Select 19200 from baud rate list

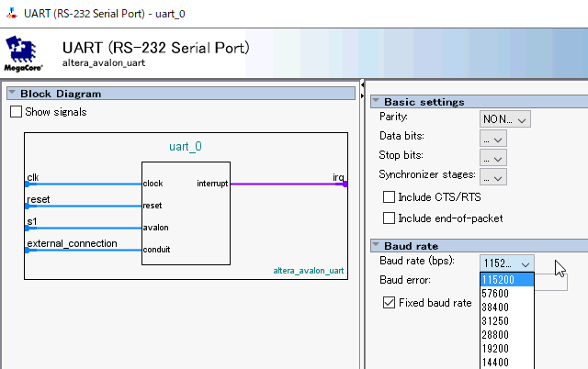click(x=506, y=349)
